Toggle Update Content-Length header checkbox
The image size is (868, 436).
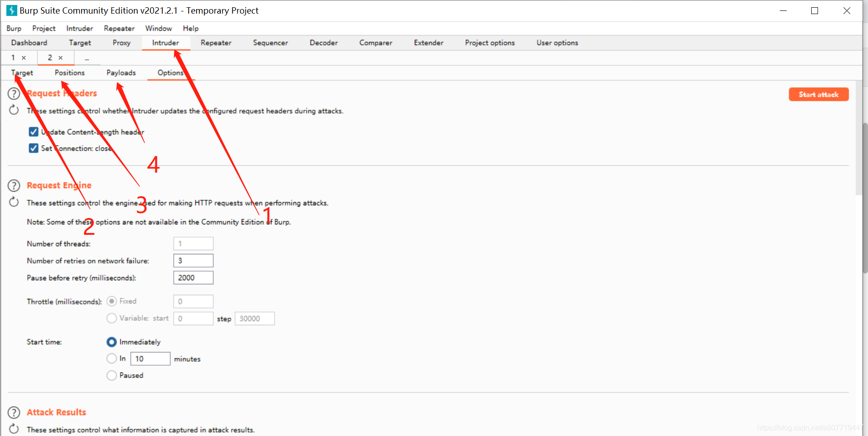[x=34, y=132]
